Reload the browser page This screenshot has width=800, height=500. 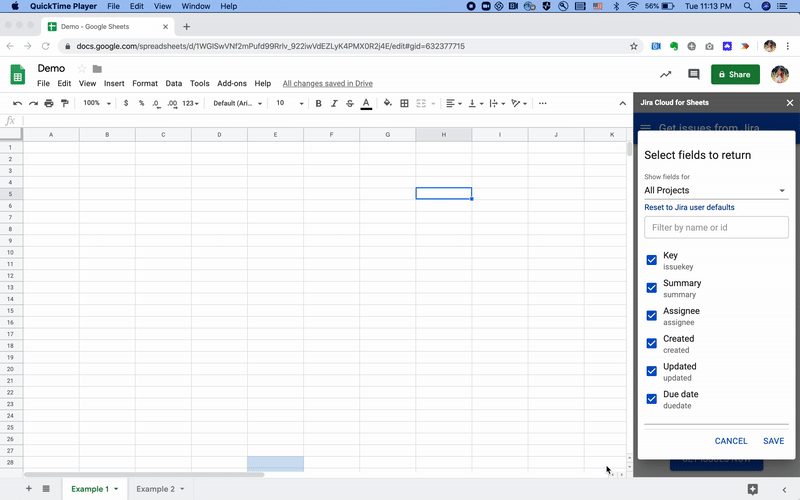[45, 46]
